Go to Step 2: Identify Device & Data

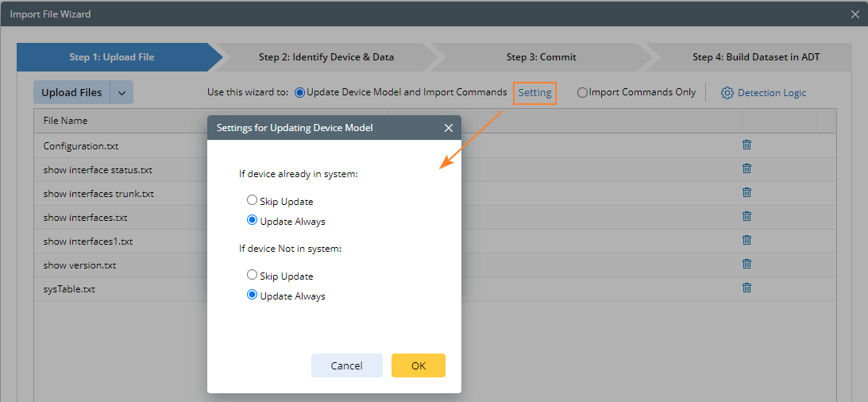click(x=326, y=57)
